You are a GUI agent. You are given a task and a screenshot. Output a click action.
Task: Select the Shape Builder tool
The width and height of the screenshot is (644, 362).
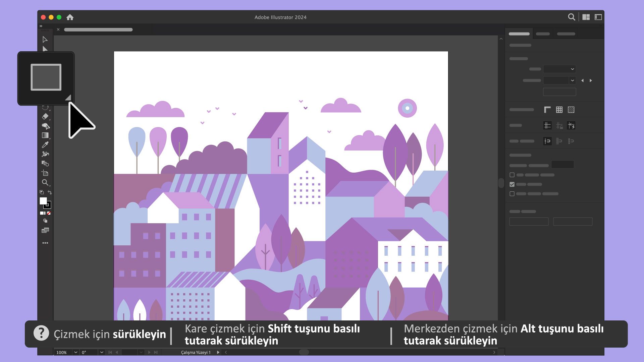pos(46,126)
